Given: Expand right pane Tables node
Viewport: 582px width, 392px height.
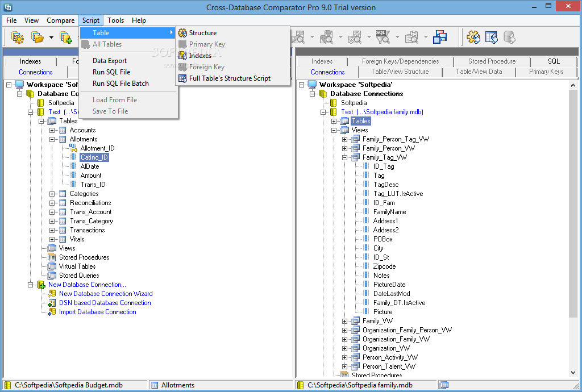Looking at the screenshot, I should tap(334, 121).
